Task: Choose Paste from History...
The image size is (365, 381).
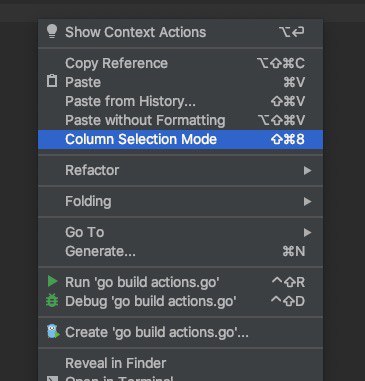Action: (x=180, y=101)
